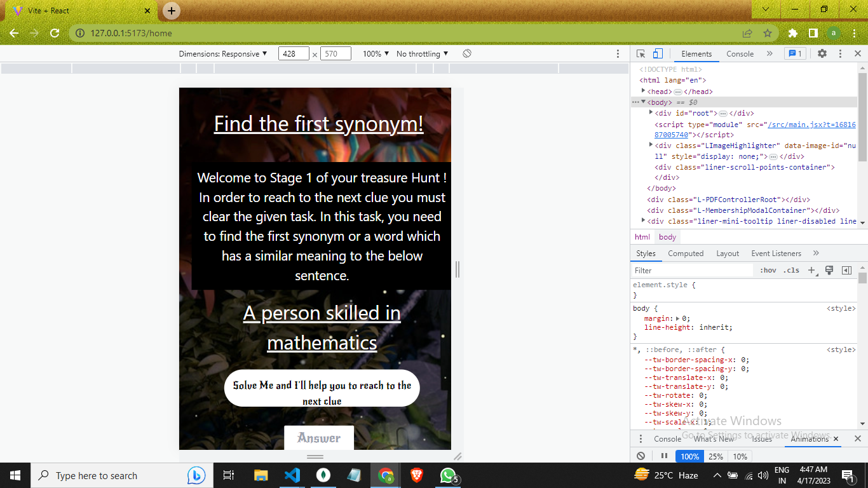This screenshot has width=868, height=488.
Task: Open the Dimensions: Responsive dropdown
Action: point(224,53)
